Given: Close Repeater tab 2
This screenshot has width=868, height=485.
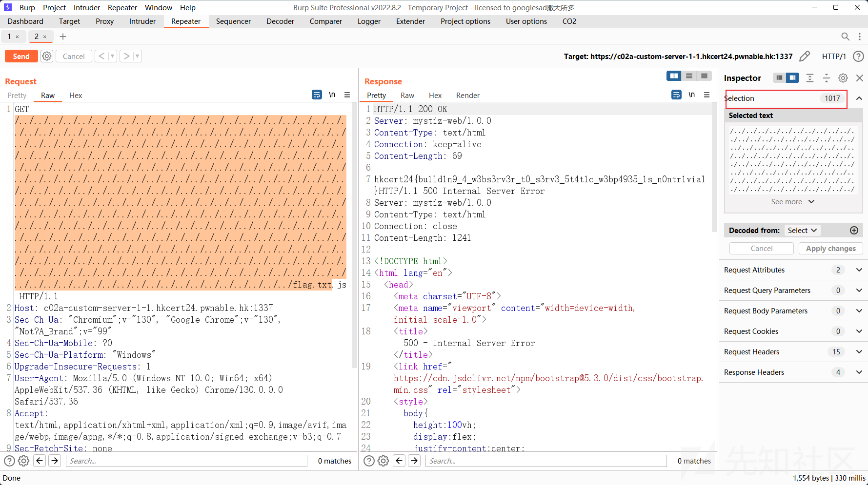Looking at the screenshot, I should click(45, 37).
